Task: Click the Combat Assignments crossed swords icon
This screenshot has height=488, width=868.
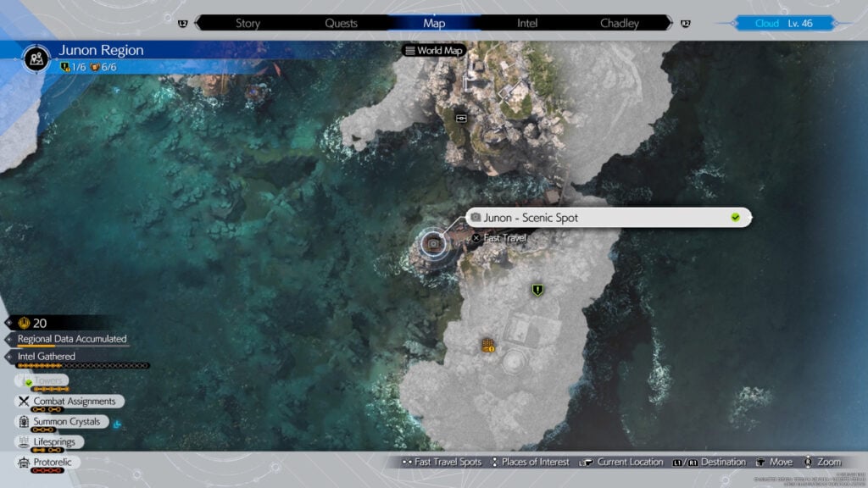Action: [x=24, y=402]
